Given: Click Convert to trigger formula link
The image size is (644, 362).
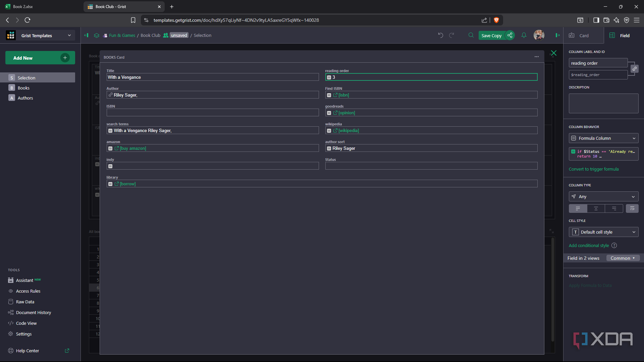Looking at the screenshot, I should (593, 169).
